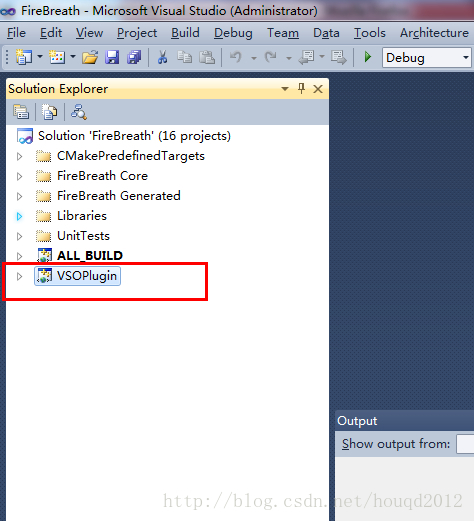Open the Project menu
474x521 pixels.
click(x=137, y=33)
